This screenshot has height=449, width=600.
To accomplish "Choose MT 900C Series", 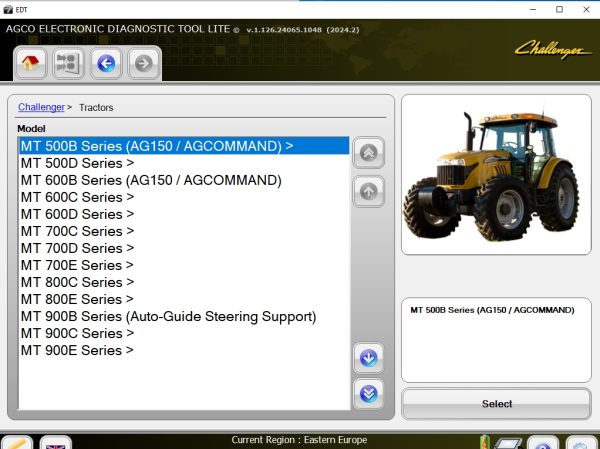I will click(x=184, y=333).
